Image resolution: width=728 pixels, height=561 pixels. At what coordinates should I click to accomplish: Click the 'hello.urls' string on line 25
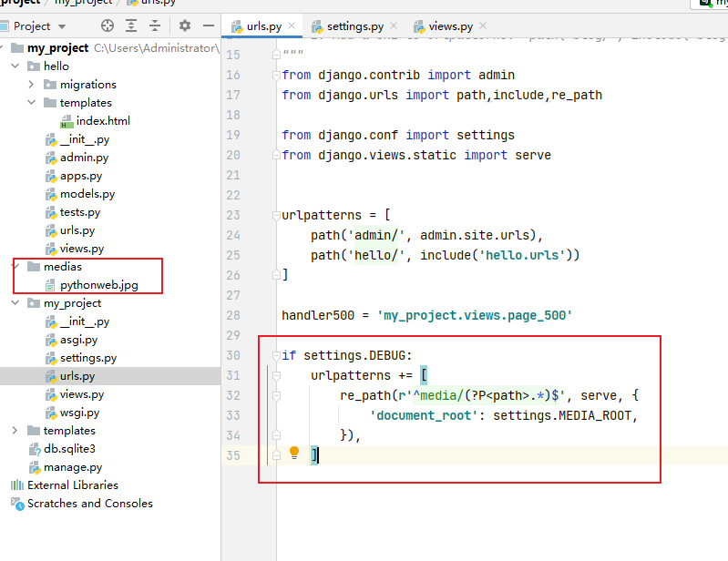[522, 255]
